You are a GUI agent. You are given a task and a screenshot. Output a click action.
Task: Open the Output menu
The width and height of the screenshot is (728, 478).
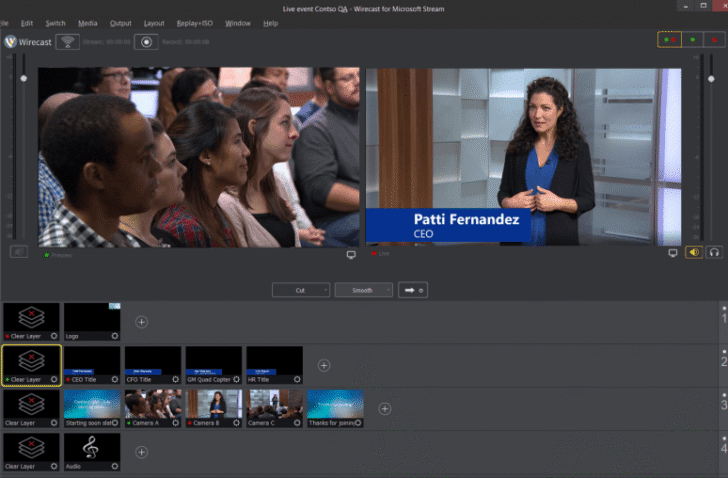coord(121,23)
